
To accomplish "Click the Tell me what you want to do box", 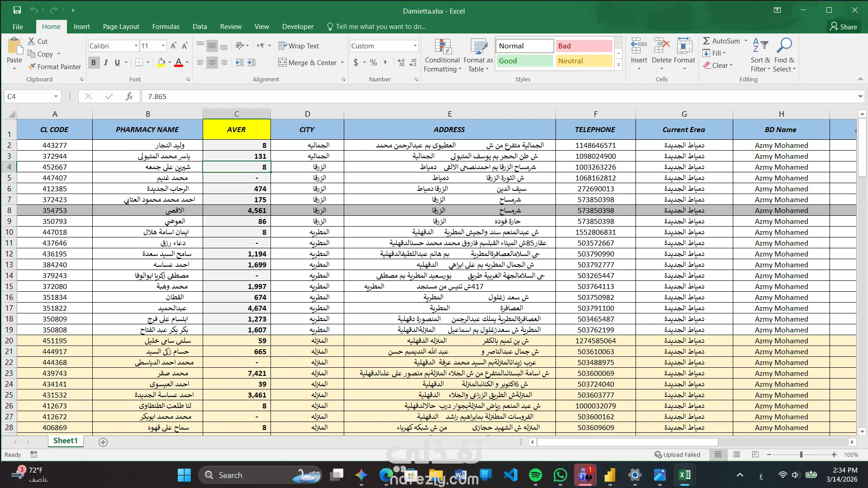I will (x=376, y=27).
